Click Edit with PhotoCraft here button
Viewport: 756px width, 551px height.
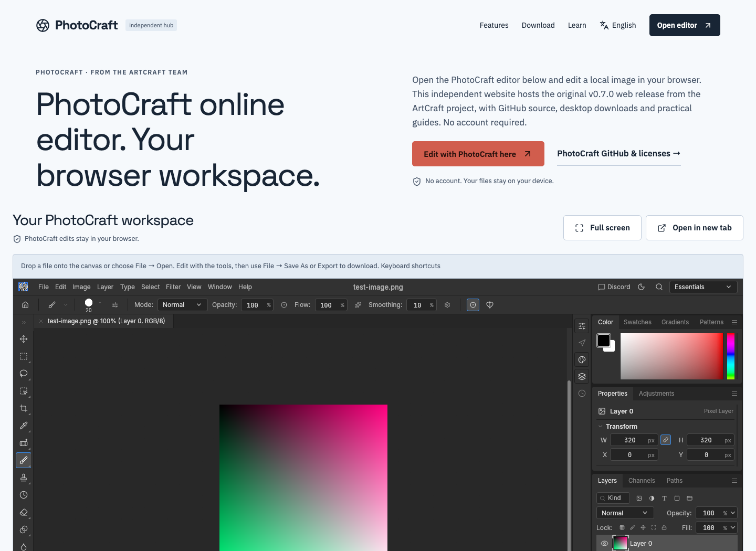478,154
